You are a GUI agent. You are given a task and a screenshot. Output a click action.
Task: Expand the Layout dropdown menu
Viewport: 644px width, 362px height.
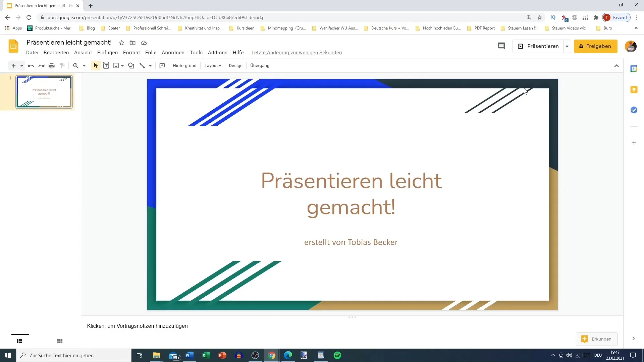(213, 65)
